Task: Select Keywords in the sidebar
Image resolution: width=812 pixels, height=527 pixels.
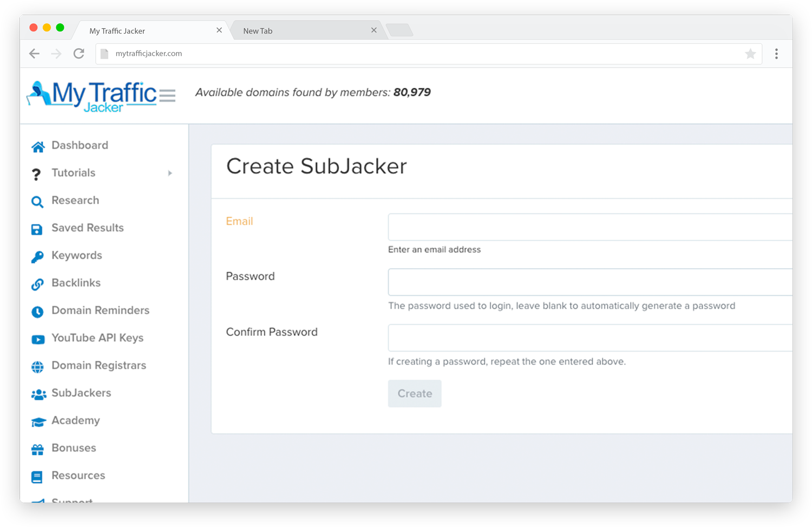Action: coord(77,256)
